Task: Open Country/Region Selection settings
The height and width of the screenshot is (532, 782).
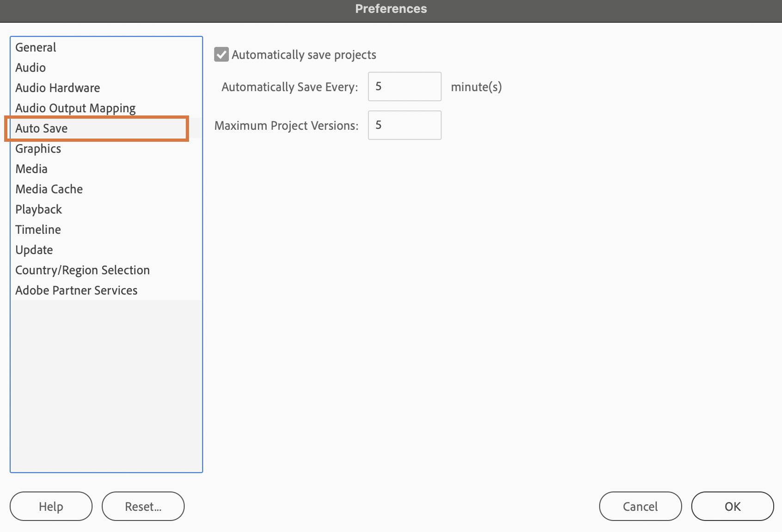Action: tap(82, 270)
